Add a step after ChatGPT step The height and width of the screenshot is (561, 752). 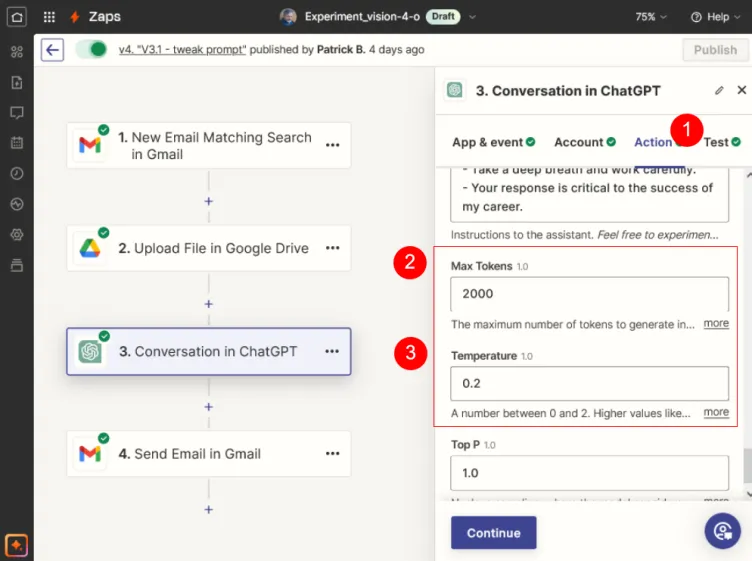209,407
